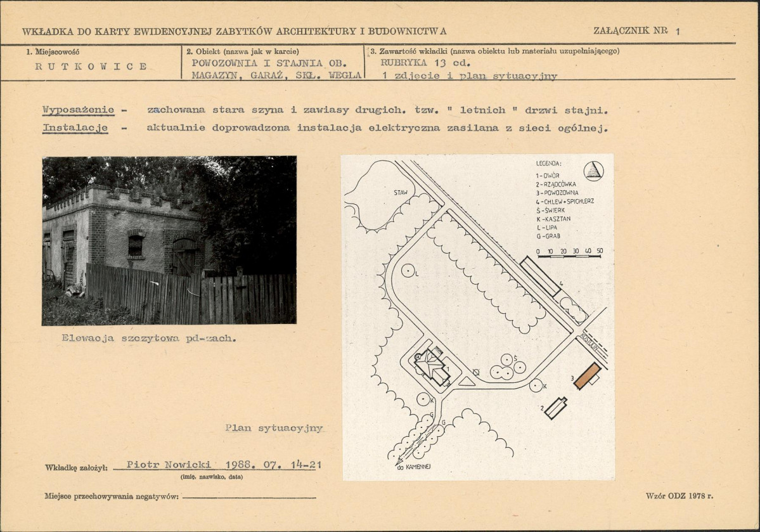Select the rządcówka building marked 2

(555, 407)
